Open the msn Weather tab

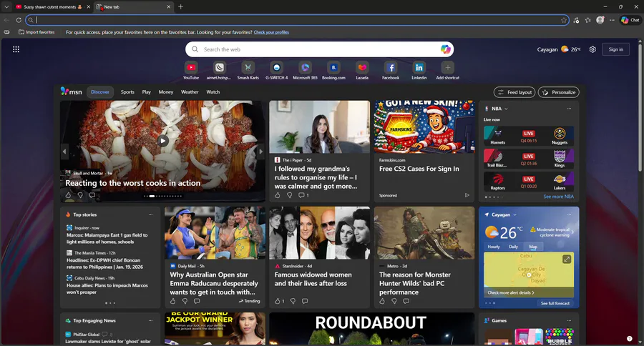pos(190,92)
